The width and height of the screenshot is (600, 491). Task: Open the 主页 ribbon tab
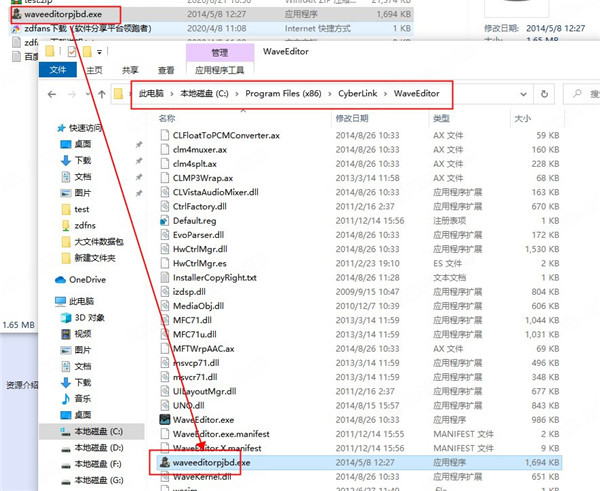[94, 70]
